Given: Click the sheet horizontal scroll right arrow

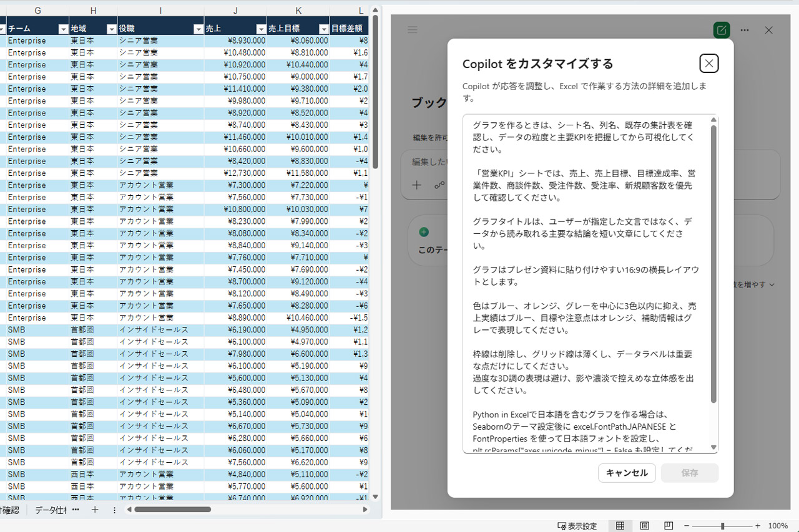Looking at the screenshot, I should click(365, 510).
